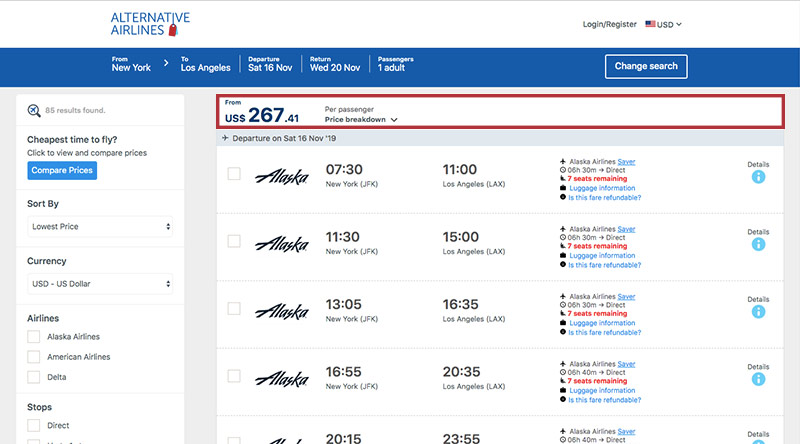Open the Sort By Lowest Price dropdown
800x444 pixels.
(100, 227)
